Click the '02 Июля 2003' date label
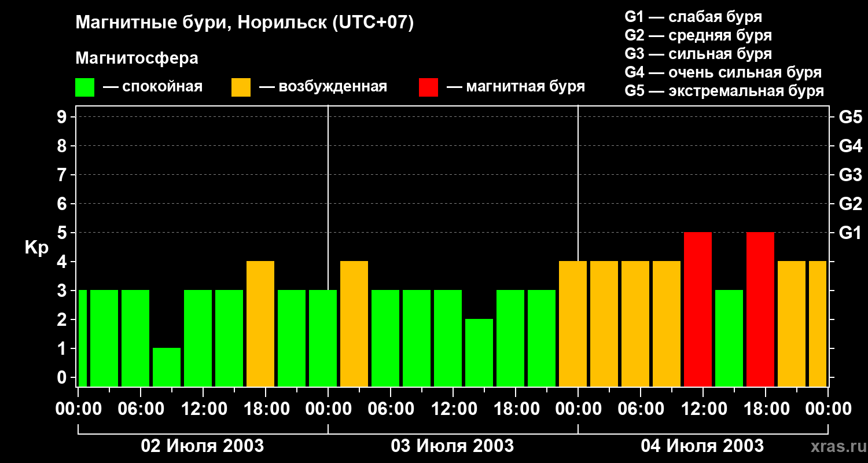Image resolution: width=868 pixels, height=463 pixels. [x=203, y=446]
